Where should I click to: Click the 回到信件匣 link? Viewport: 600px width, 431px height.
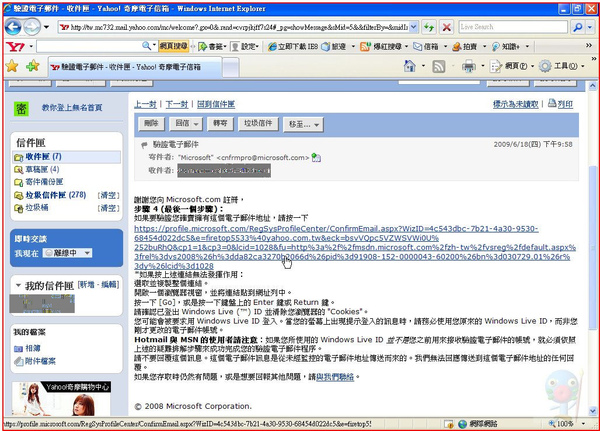click(x=216, y=104)
